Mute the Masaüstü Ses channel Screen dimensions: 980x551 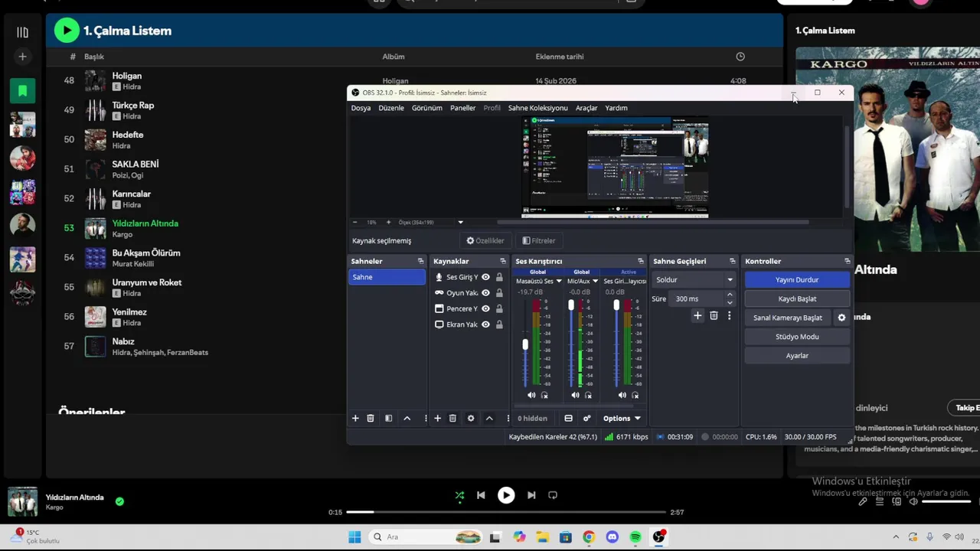[x=531, y=395]
